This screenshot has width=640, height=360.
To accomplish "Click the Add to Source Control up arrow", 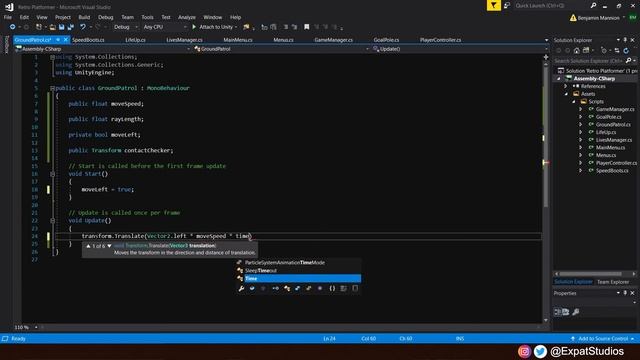I will pyautogui.click(x=573, y=339).
